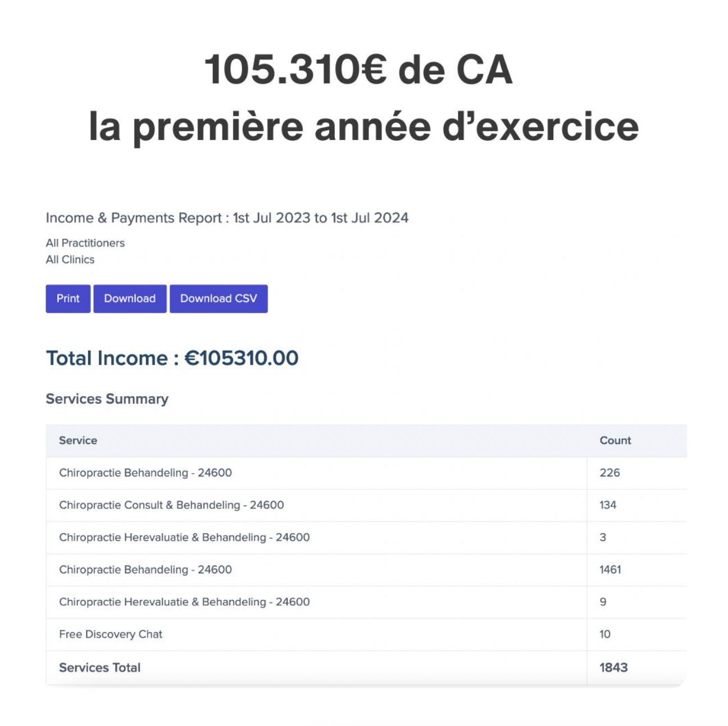The height and width of the screenshot is (726, 728).
Task: Click the count cell showing 1461
Action: point(610,570)
